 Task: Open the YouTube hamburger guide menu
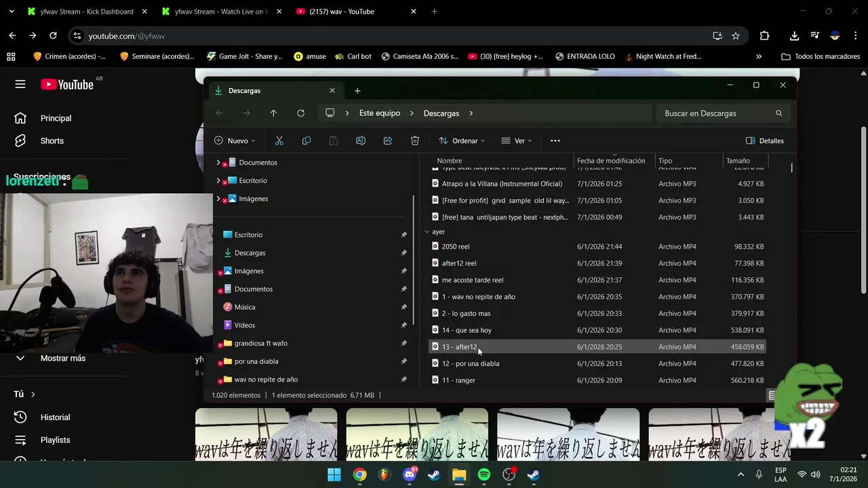20,84
